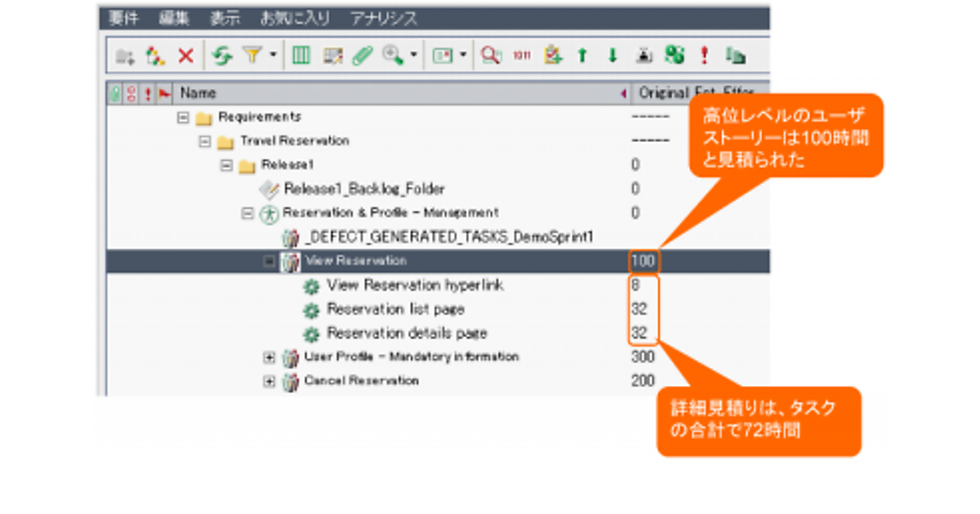The width and height of the screenshot is (980, 514).
Task: Click the green refresh arrows icon
Action: [222, 55]
